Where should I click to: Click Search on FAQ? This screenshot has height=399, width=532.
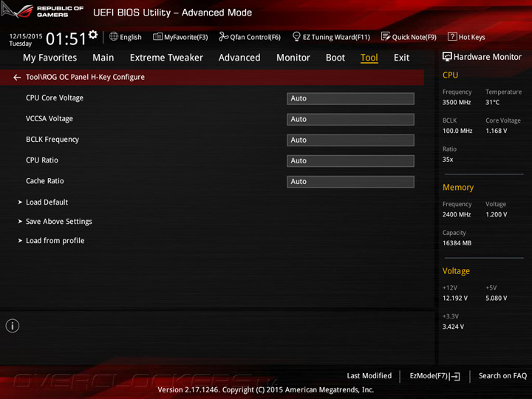502,375
